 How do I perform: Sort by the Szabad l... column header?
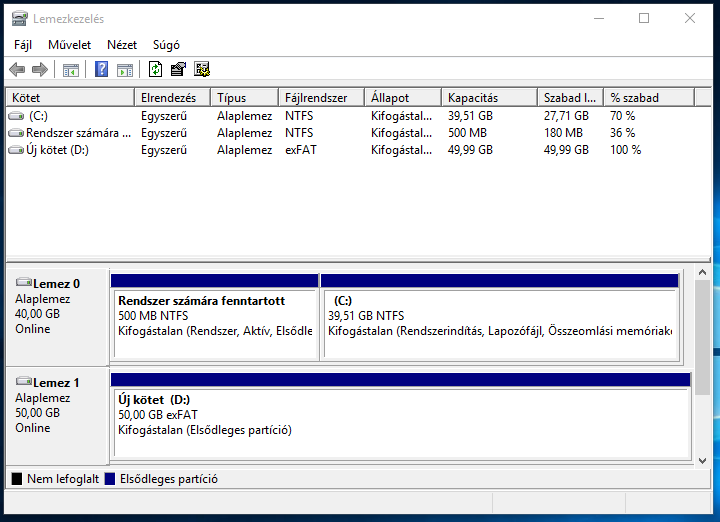pos(571,97)
